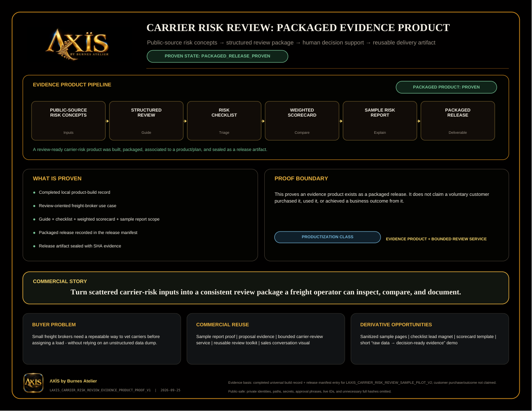
Task: Select the Sample Risk Report pipeline card
Action: point(380,121)
